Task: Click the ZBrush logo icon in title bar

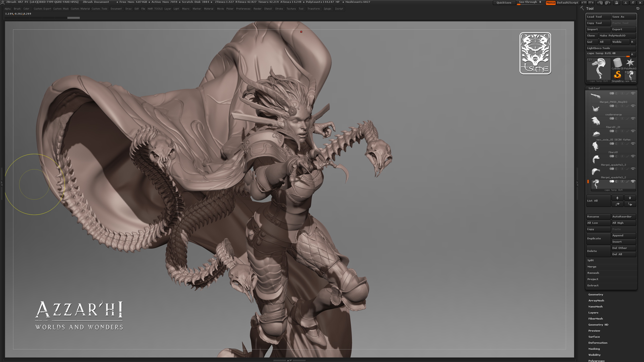Action: tap(3, 2)
